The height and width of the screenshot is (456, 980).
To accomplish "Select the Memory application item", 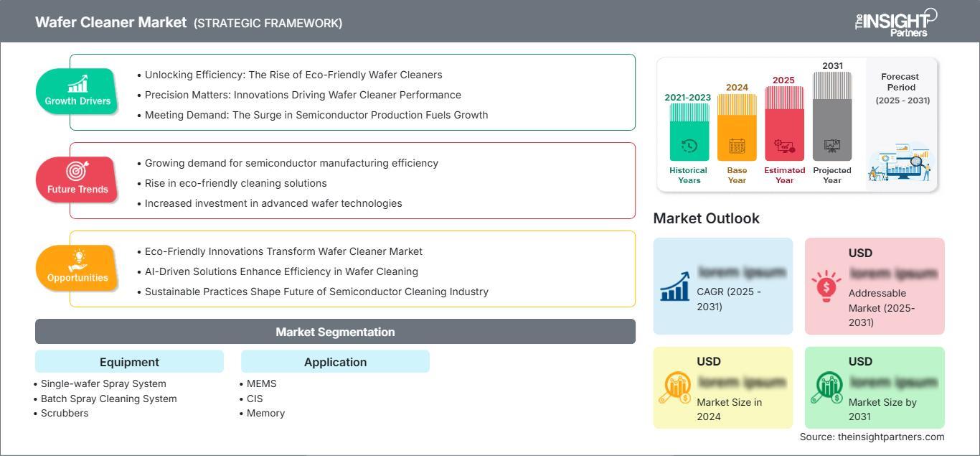I will click(x=265, y=413).
